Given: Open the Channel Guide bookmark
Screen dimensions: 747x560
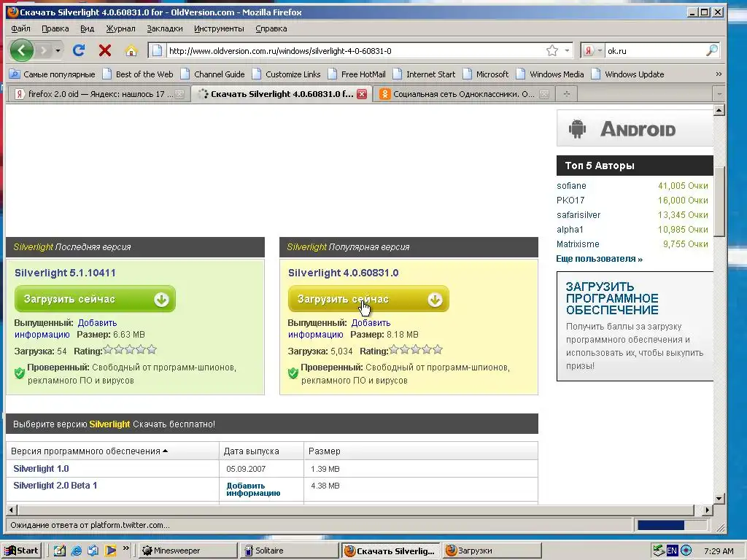Looking at the screenshot, I should [213, 74].
